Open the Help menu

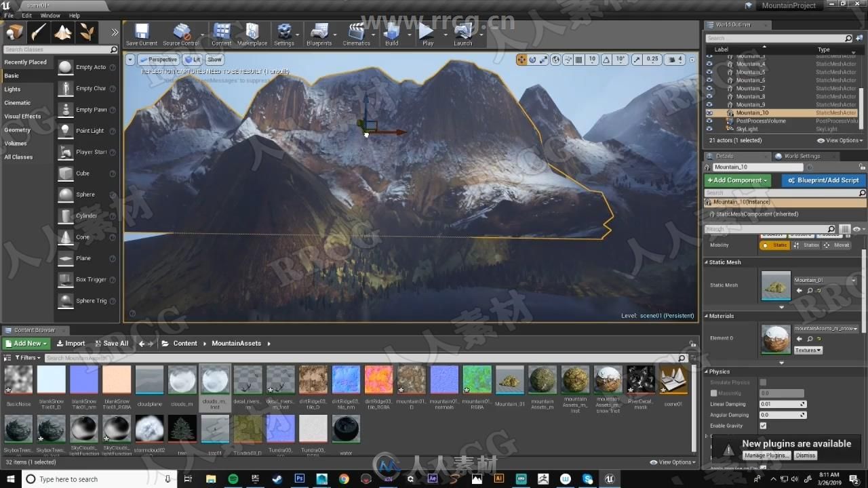(x=75, y=15)
